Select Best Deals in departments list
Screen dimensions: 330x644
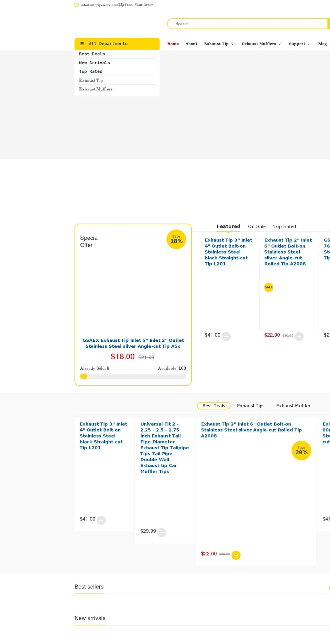coord(92,54)
